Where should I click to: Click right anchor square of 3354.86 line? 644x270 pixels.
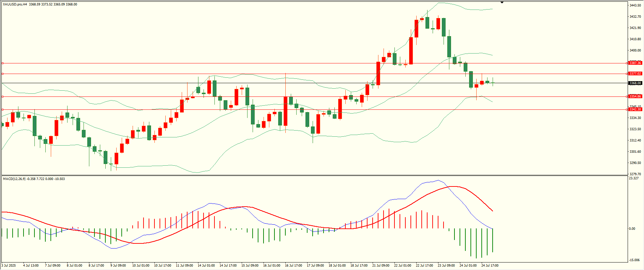(627, 96)
